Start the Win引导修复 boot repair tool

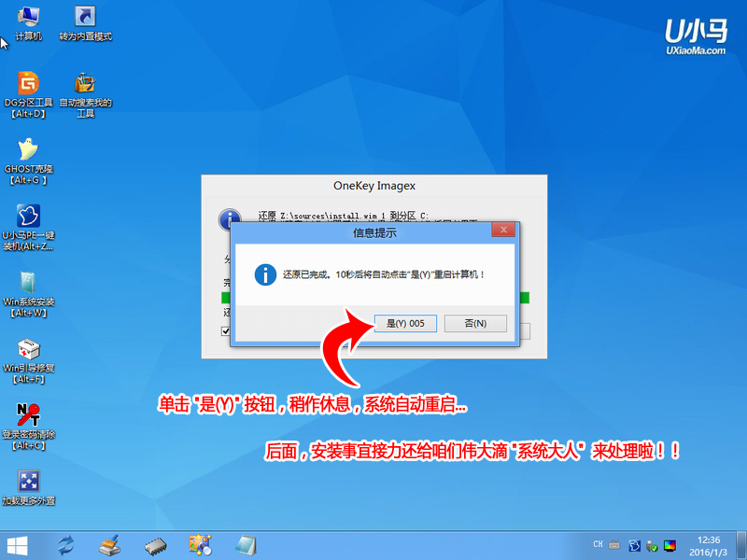point(28,350)
